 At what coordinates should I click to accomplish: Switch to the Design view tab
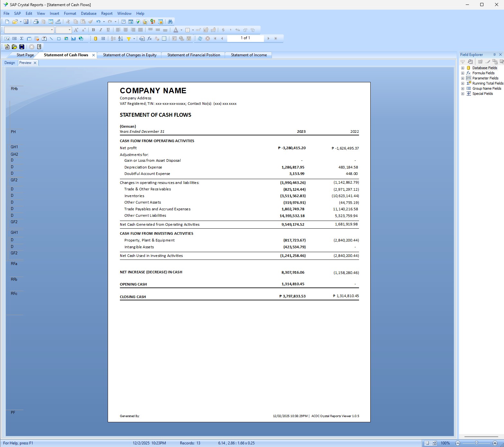(10, 63)
